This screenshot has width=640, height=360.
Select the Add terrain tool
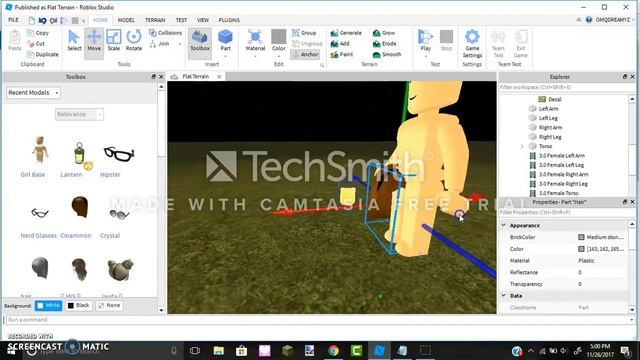[340, 43]
